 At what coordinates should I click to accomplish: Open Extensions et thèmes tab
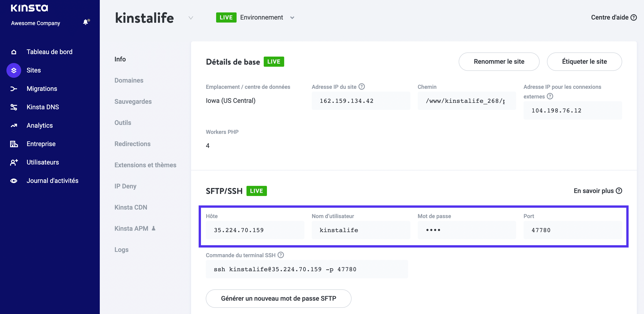(145, 165)
